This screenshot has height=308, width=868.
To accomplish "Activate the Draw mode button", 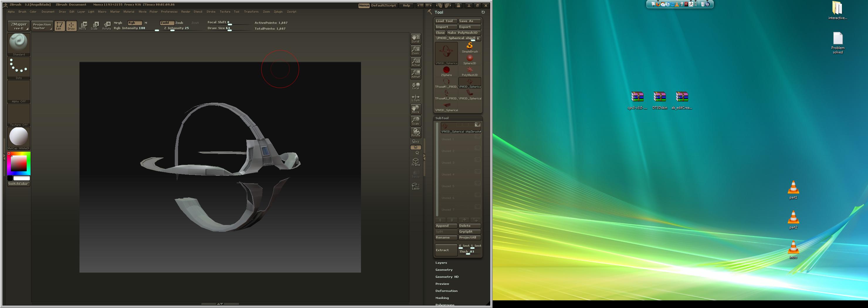I will tap(72, 26).
